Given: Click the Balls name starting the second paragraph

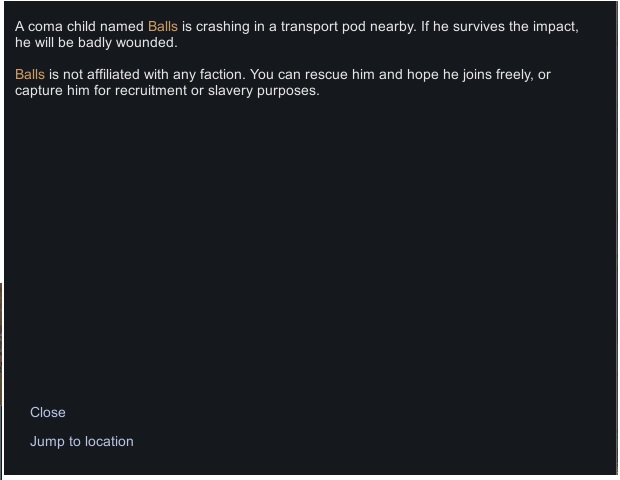Looking at the screenshot, I should point(30,75).
